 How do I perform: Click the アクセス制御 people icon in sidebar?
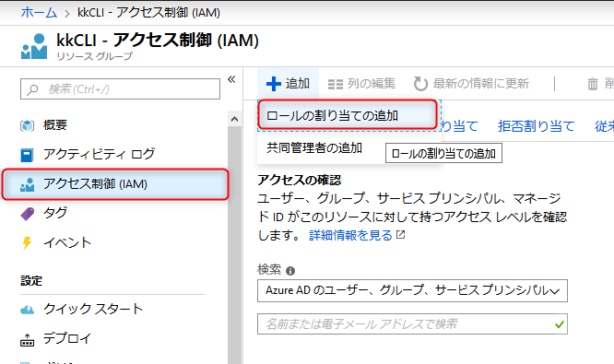[27, 184]
